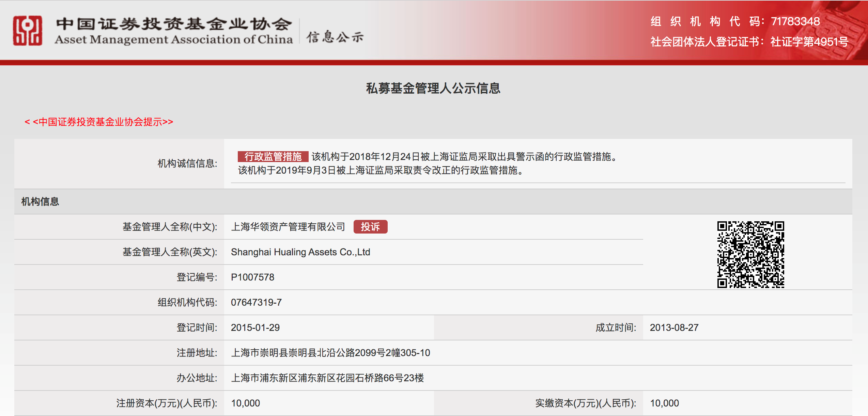
Task: Click the 行政监管措施 red tag
Action: pyautogui.click(x=273, y=157)
